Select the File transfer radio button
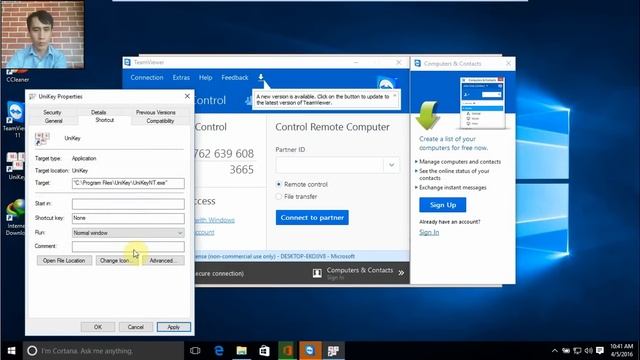The image size is (640, 360). [279, 197]
